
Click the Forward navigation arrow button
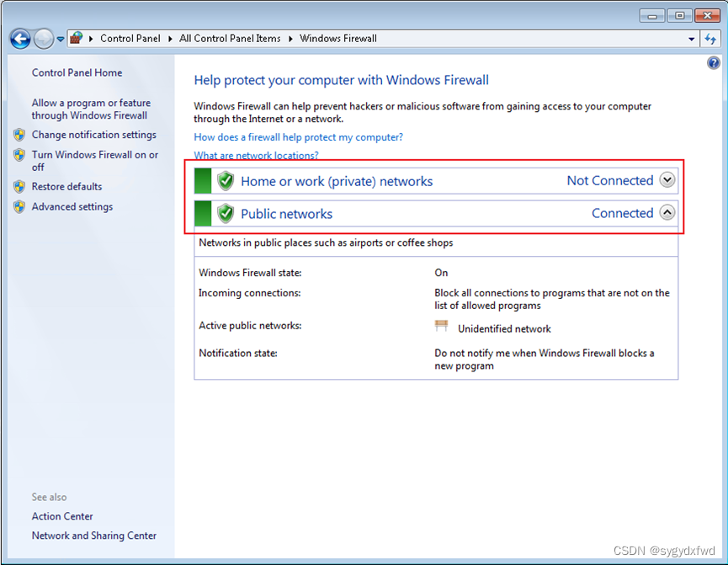tap(44, 39)
